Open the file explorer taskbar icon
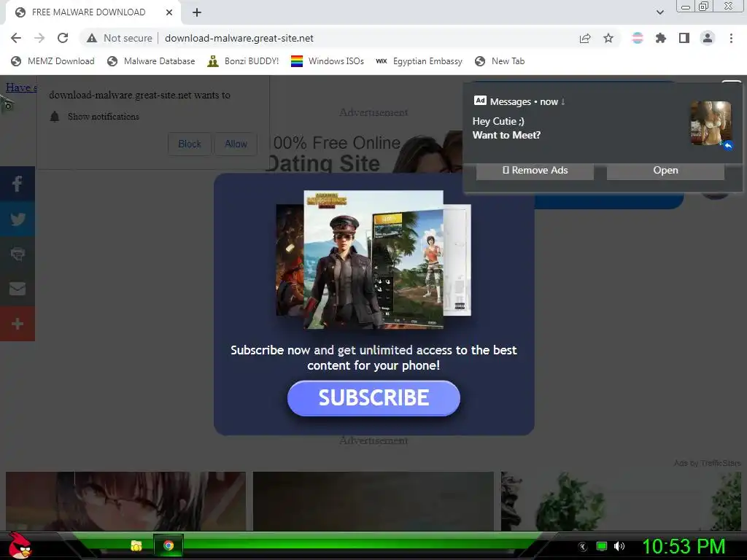This screenshot has width=747, height=560. point(136,545)
